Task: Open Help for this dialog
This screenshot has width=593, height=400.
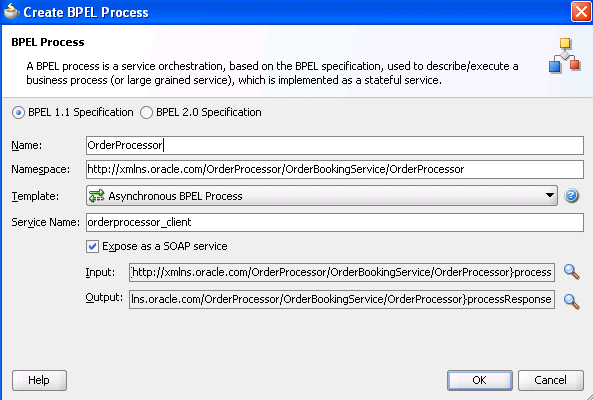Action: point(39,380)
